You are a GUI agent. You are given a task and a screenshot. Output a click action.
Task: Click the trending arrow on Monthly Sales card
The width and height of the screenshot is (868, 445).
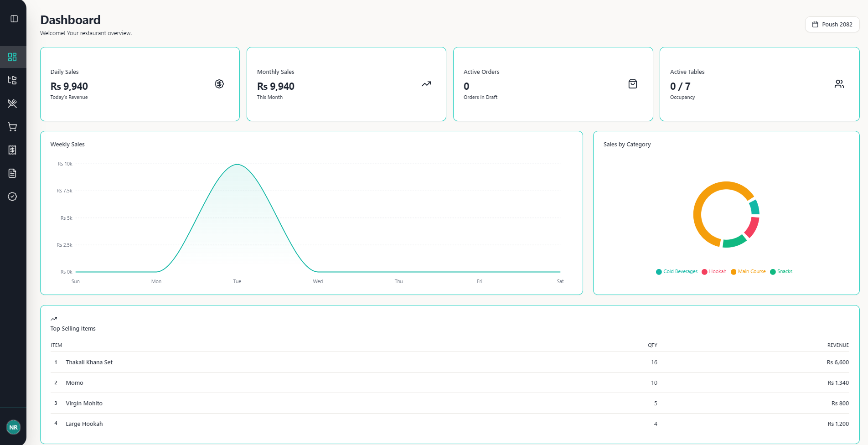click(x=426, y=84)
